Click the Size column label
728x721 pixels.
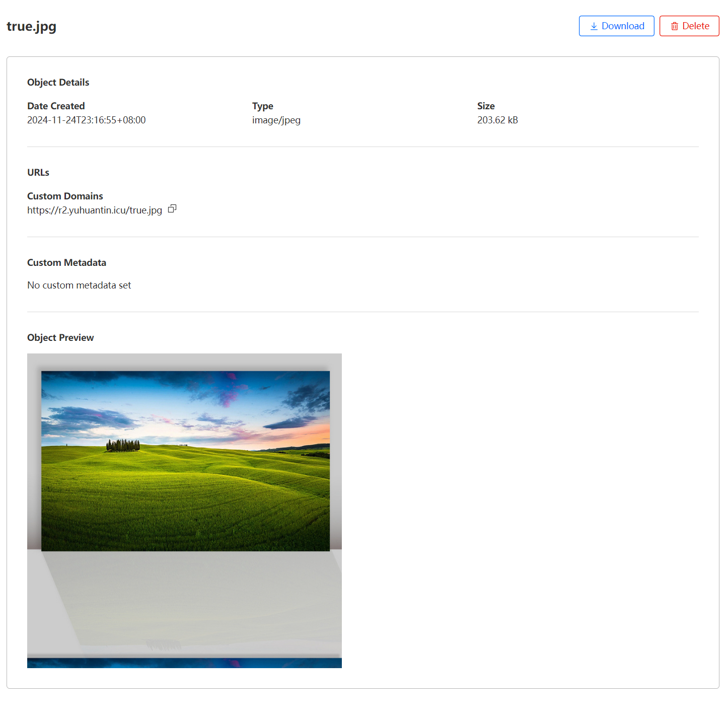(486, 106)
